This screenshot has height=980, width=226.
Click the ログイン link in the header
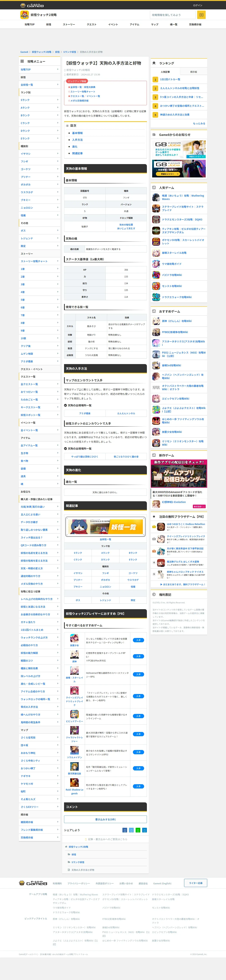[x=198, y=5]
